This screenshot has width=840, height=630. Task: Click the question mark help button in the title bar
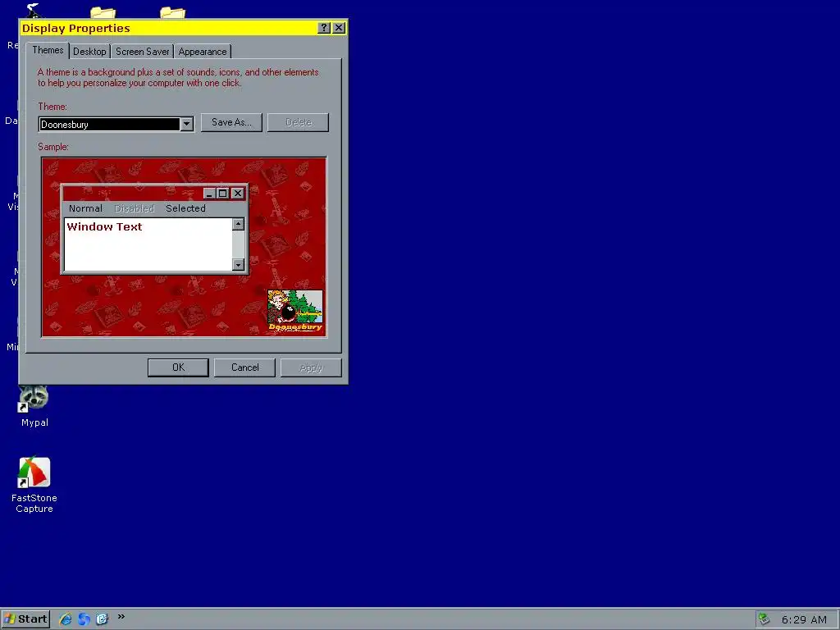coord(323,28)
